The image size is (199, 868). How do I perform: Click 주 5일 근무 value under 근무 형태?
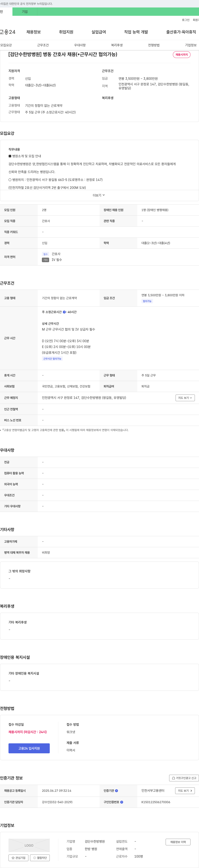click(x=149, y=375)
